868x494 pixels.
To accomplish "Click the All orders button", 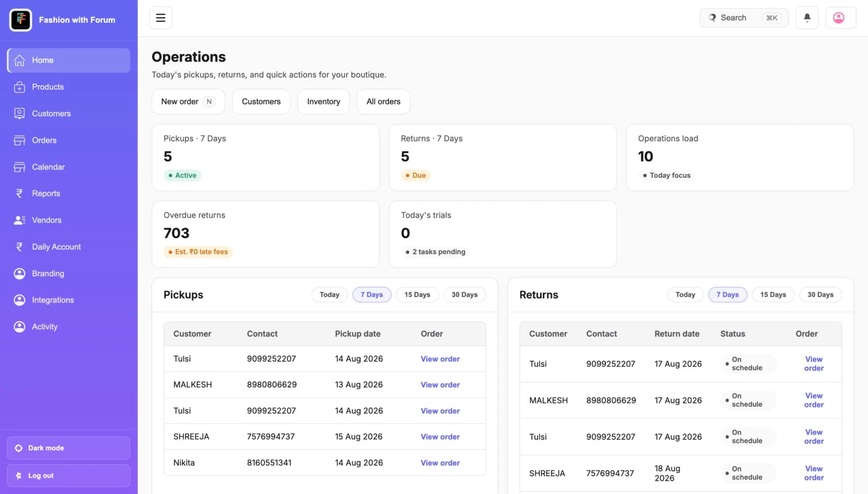I will click(383, 102).
